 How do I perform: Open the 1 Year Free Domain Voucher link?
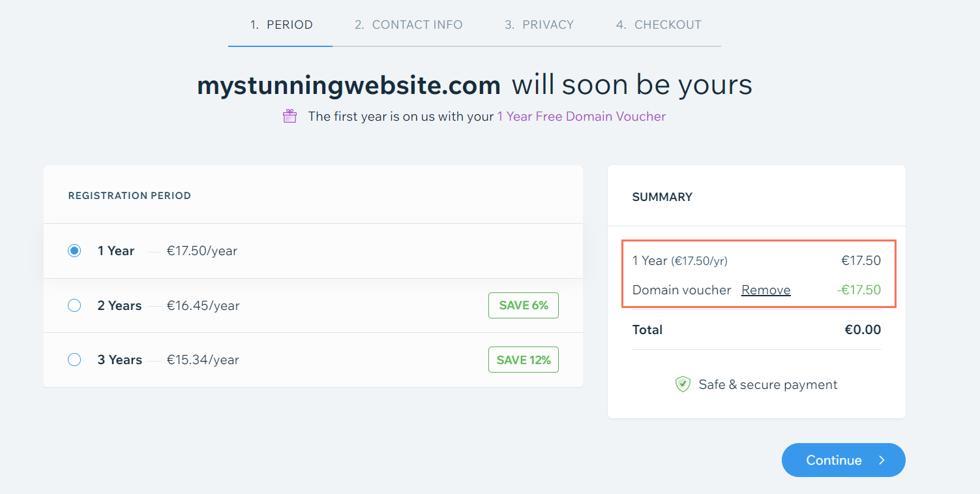(x=581, y=116)
